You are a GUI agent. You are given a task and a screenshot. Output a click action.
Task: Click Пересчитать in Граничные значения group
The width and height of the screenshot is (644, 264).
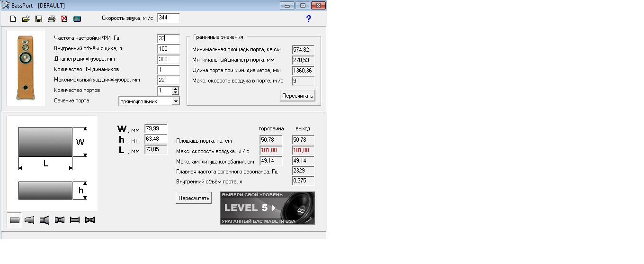click(x=297, y=95)
